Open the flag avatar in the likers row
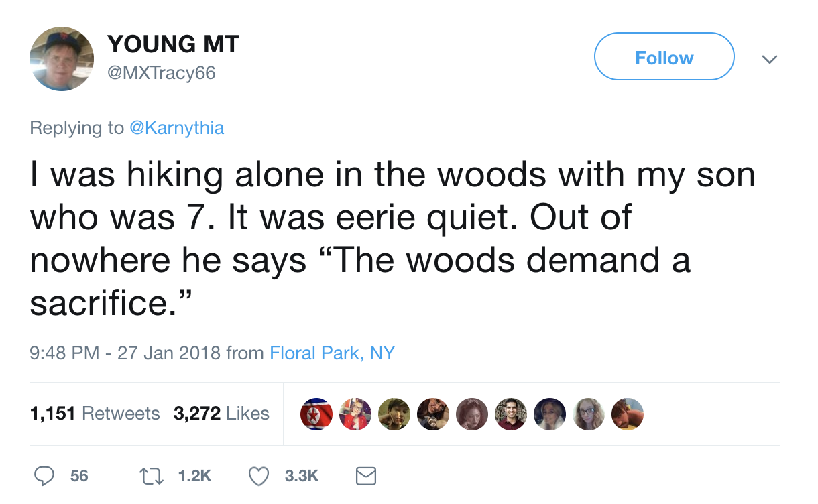This screenshot has width=818, height=504. [316, 414]
